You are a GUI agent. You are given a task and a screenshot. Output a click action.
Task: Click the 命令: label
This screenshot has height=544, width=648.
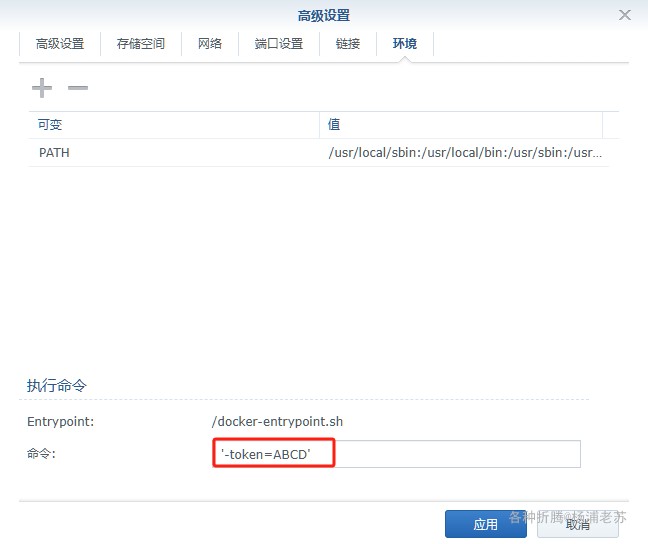click(41, 454)
